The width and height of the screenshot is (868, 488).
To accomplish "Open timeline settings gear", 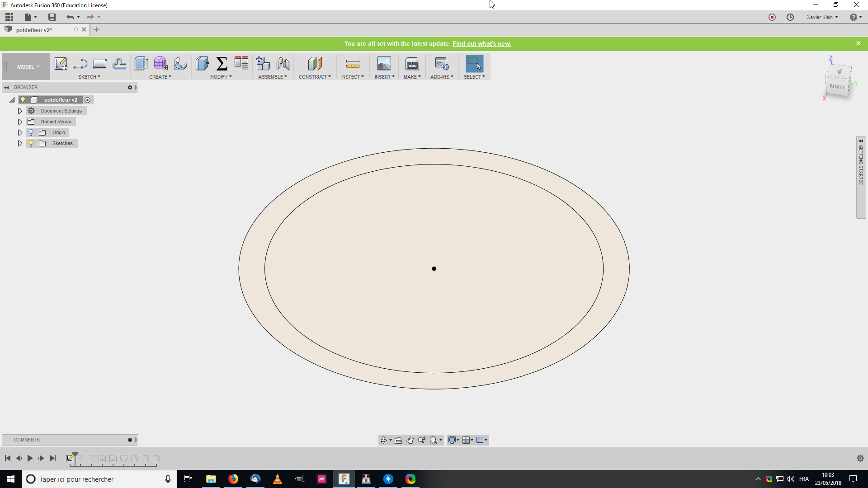I will (860, 458).
